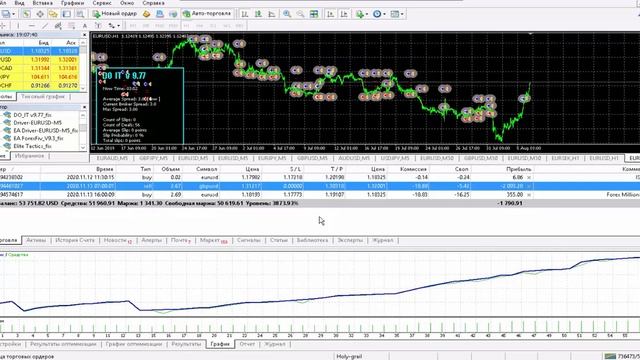This screenshot has height=360, width=640.
Task: Select the horizontal line drawing tool
Action: coord(31,26)
